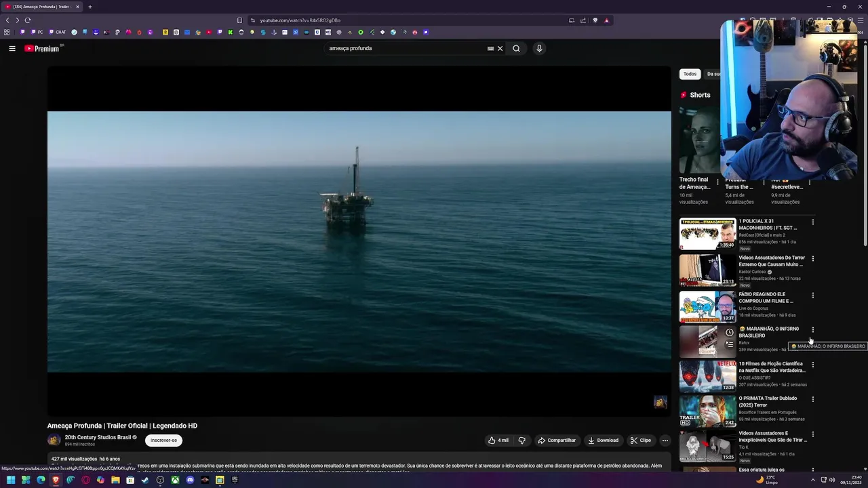This screenshot has height=488, width=868.
Task: Reload the page
Action: pos(28,20)
